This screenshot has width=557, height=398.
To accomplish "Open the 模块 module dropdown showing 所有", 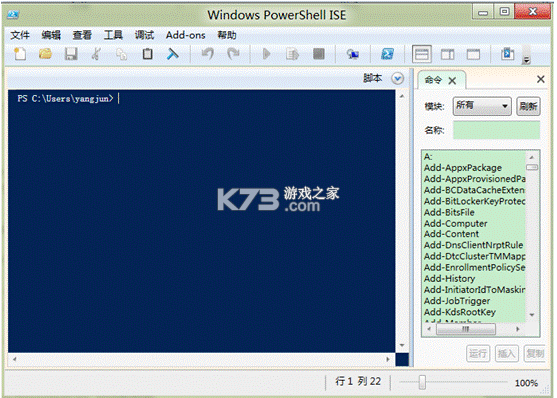I will click(x=482, y=106).
